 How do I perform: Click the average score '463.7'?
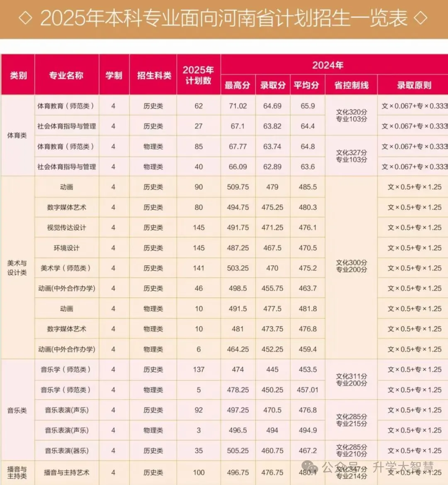click(x=308, y=288)
